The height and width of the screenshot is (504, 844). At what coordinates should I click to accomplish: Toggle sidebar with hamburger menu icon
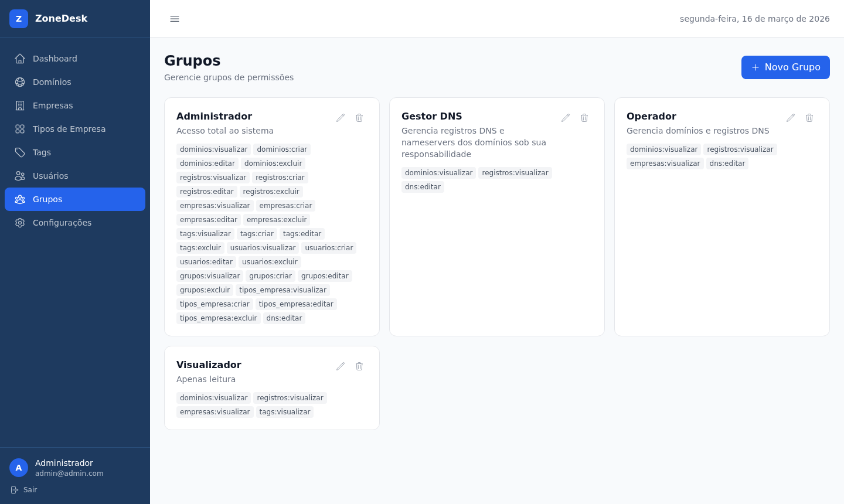click(175, 19)
